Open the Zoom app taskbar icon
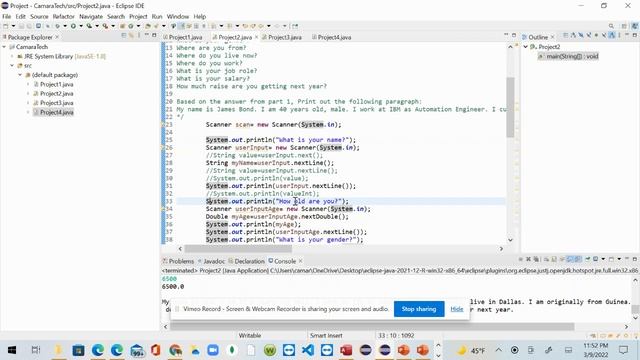Image resolution: width=640 pixels, height=360 pixels. pyautogui.click(x=213, y=350)
